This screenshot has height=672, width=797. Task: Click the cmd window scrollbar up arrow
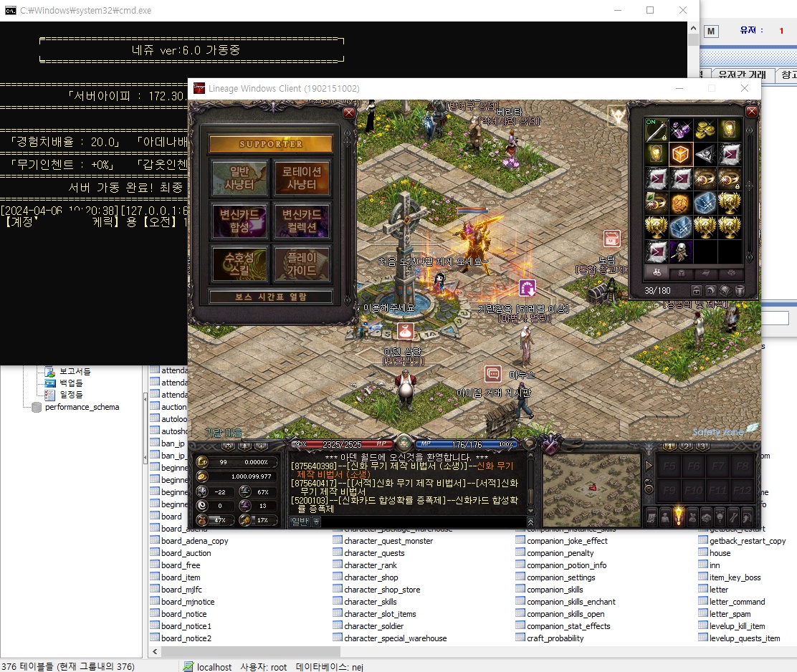(693, 27)
